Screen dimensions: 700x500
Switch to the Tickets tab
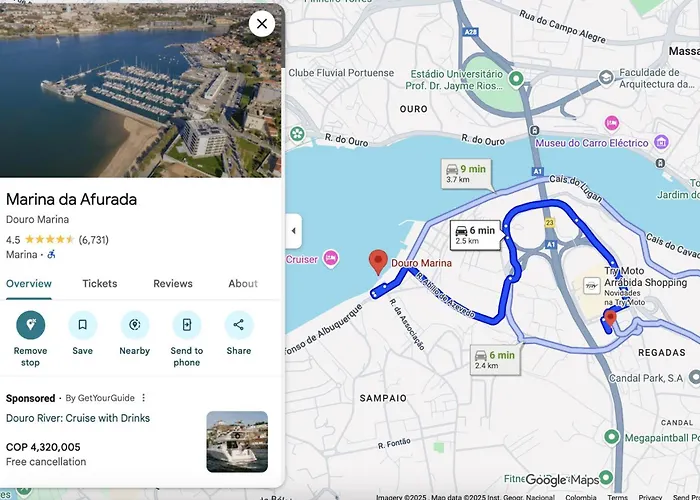(x=100, y=283)
